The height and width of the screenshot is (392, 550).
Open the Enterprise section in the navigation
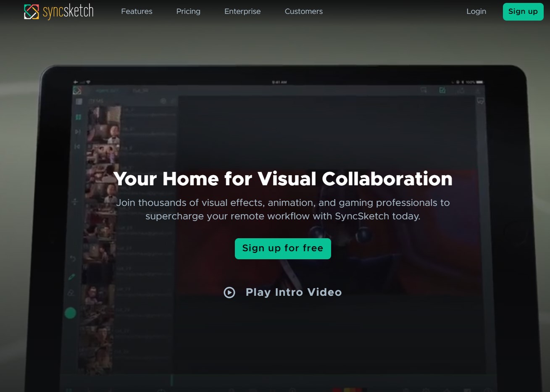(242, 11)
